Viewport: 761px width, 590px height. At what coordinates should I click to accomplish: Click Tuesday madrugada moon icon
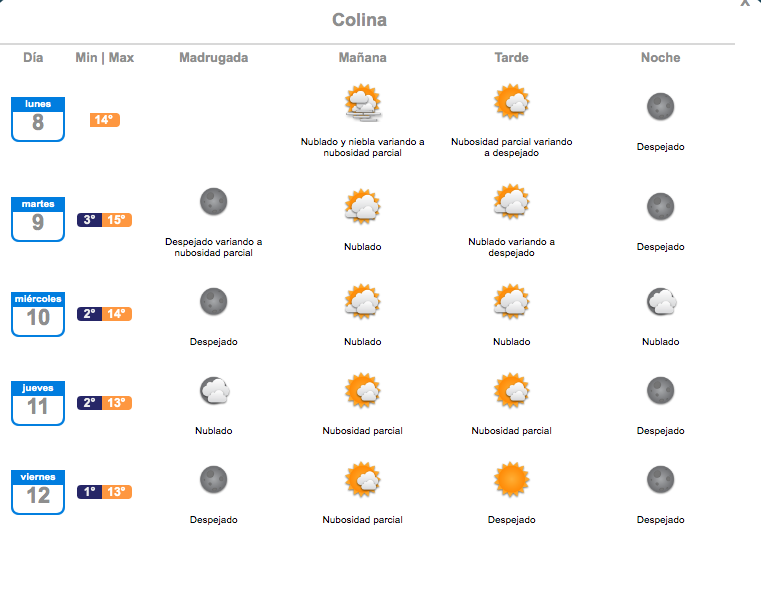coord(214,201)
